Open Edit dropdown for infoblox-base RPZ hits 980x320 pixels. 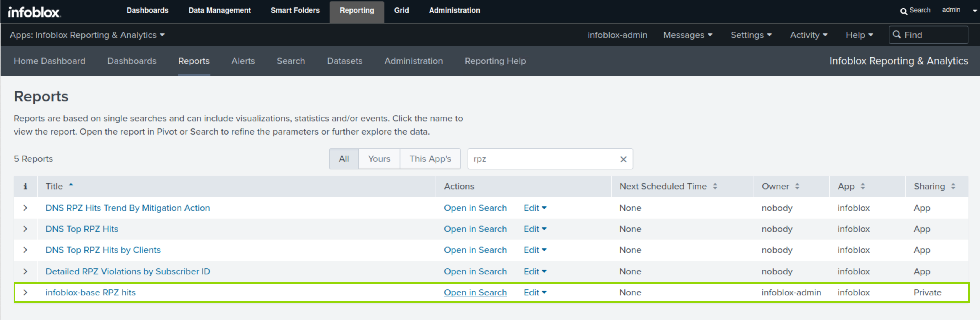coord(534,293)
